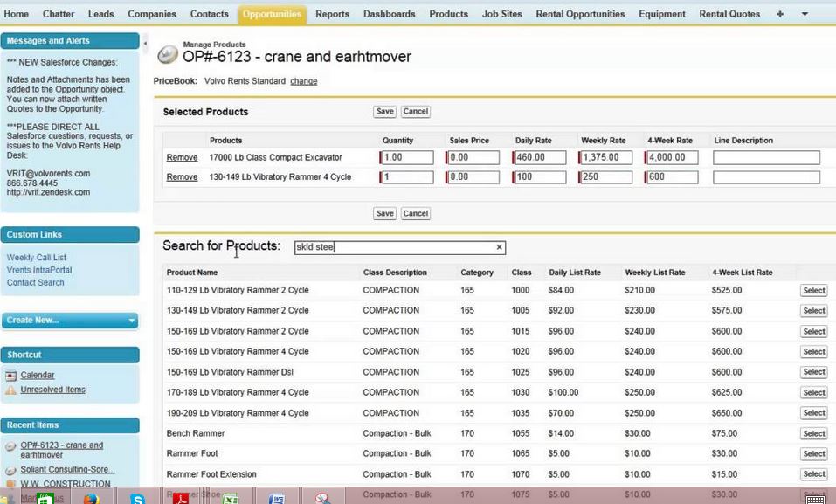Switch to the Rental Quotes tab
Viewport: 836px width, 504px height.
729,14
